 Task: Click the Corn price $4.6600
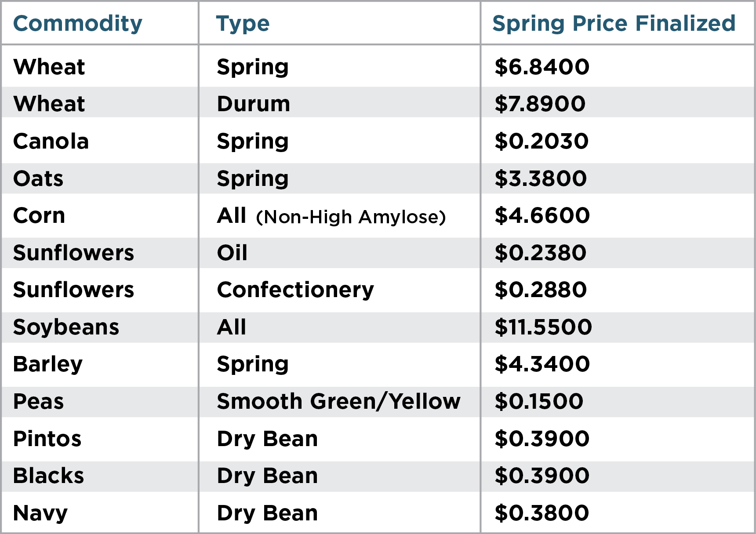pyautogui.click(x=542, y=216)
